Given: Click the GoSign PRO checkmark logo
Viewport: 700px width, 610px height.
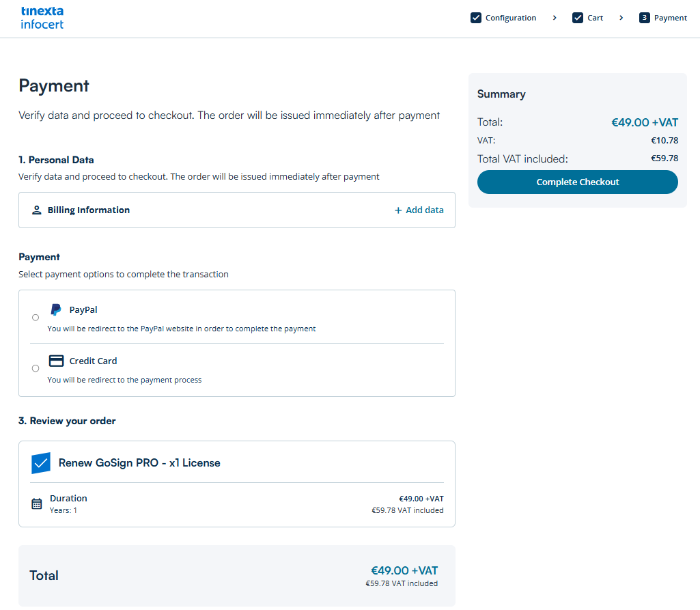Looking at the screenshot, I should coord(41,463).
